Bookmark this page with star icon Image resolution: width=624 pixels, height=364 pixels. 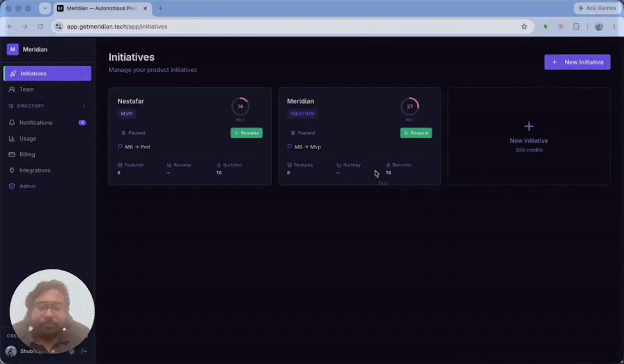pos(524,27)
